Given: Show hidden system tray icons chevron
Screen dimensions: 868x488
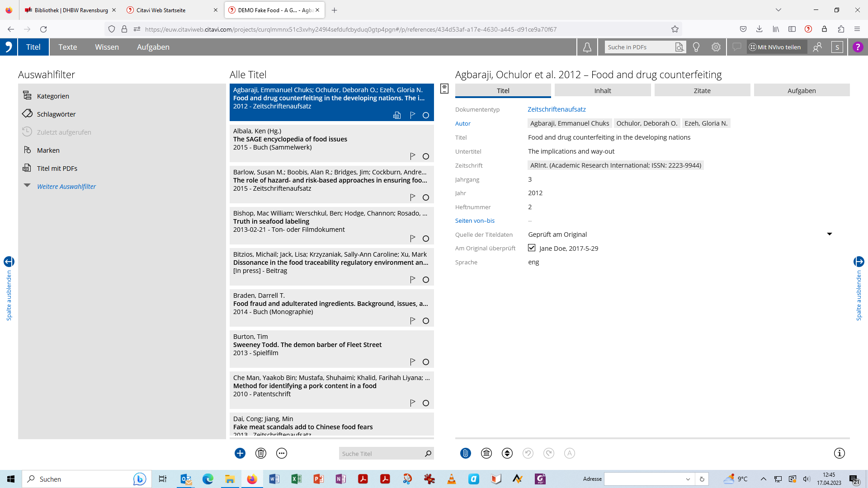Looking at the screenshot, I should point(764,479).
